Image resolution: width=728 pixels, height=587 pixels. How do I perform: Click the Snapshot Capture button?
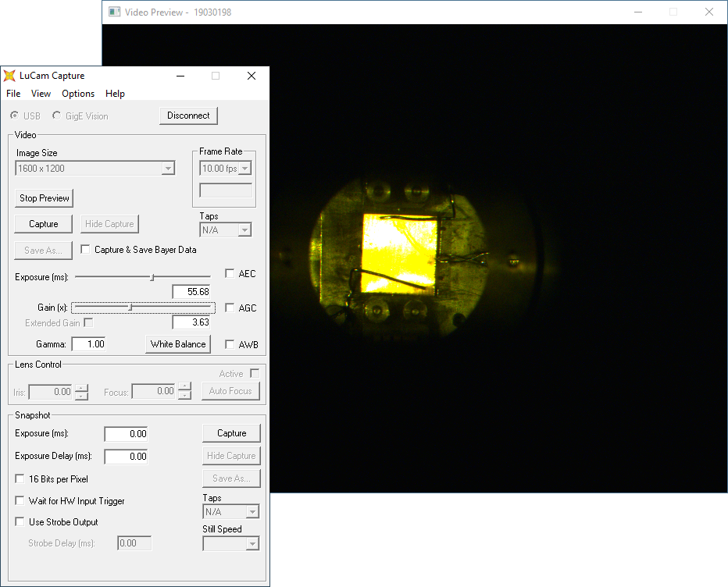click(232, 433)
